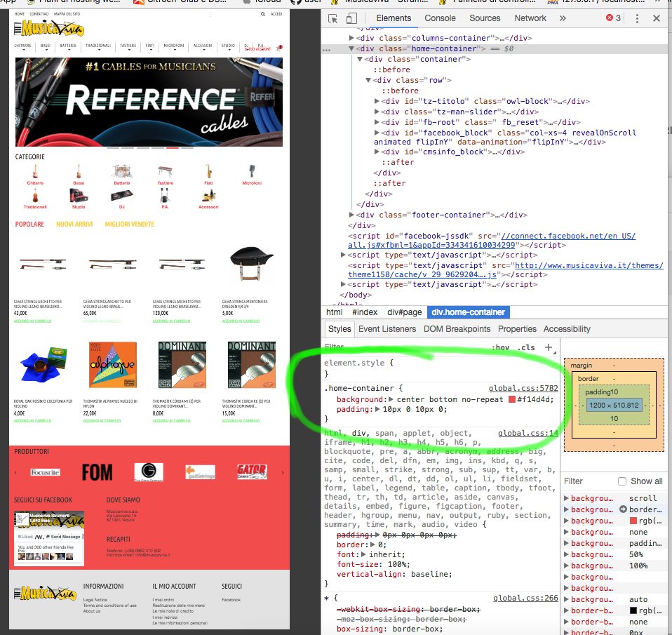Select div#page in the breadcrumb bar
This screenshot has width=672, height=635.
tap(404, 312)
